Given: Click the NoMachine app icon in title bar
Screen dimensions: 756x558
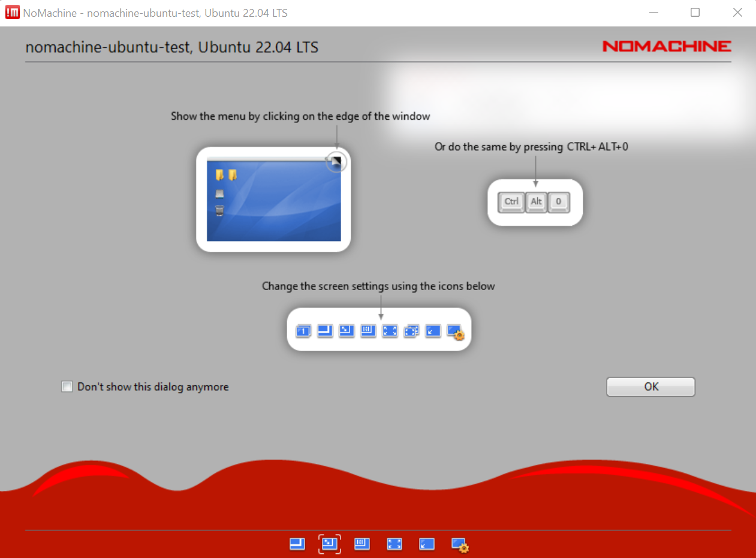Looking at the screenshot, I should 12,12.
